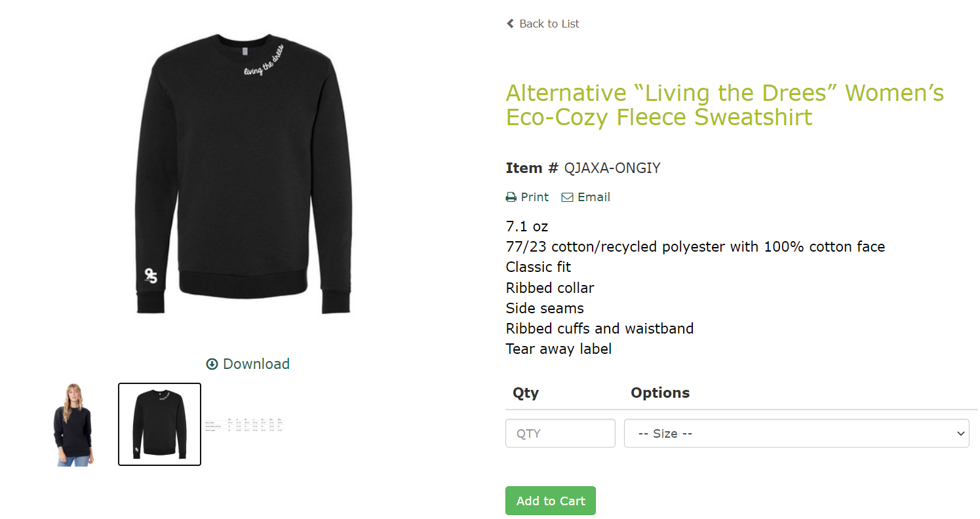Click the Options column header
This screenshot has width=980, height=519.
point(660,393)
